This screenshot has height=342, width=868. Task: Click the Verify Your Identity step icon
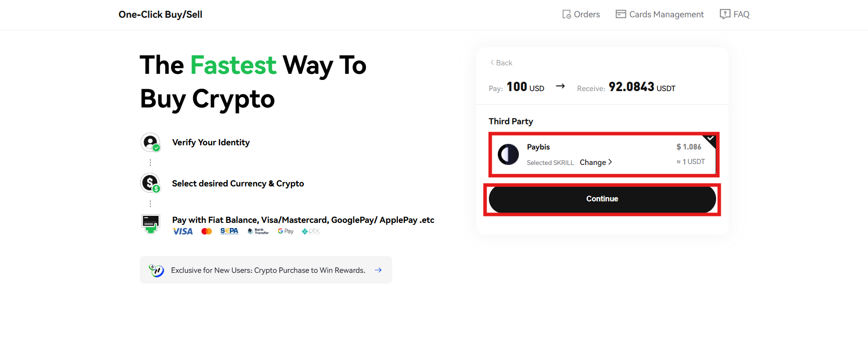[150, 142]
